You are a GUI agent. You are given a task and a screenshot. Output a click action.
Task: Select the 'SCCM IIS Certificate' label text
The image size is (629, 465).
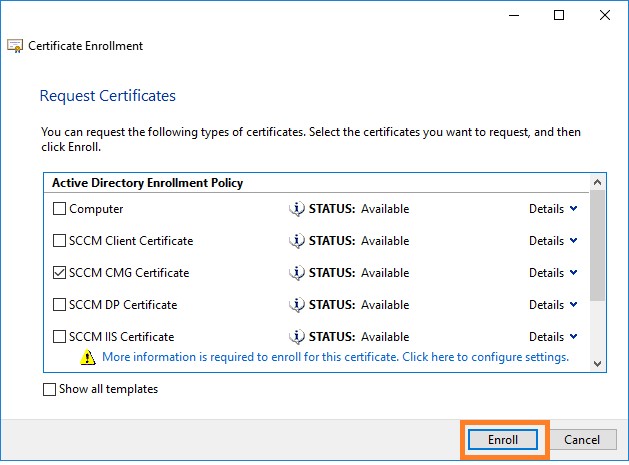(122, 337)
